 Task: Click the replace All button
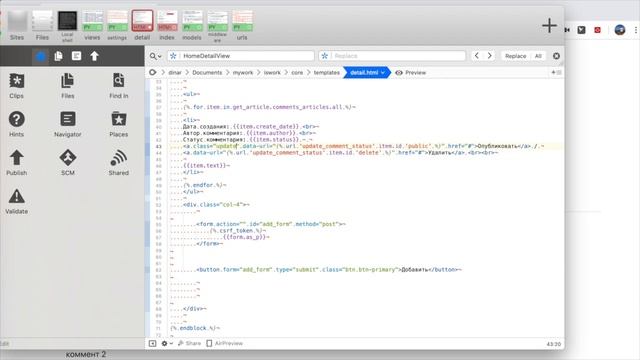point(538,56)
